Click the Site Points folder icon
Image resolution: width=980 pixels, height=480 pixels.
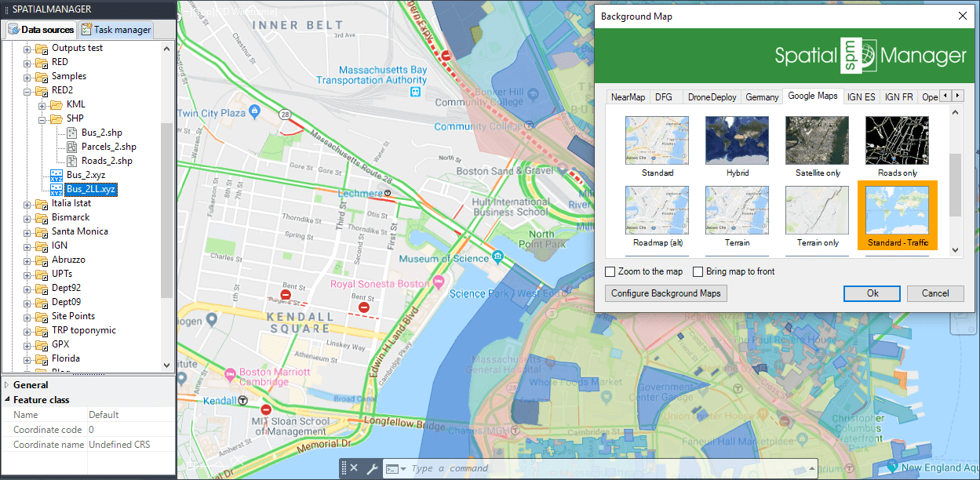tap(42, 316)
